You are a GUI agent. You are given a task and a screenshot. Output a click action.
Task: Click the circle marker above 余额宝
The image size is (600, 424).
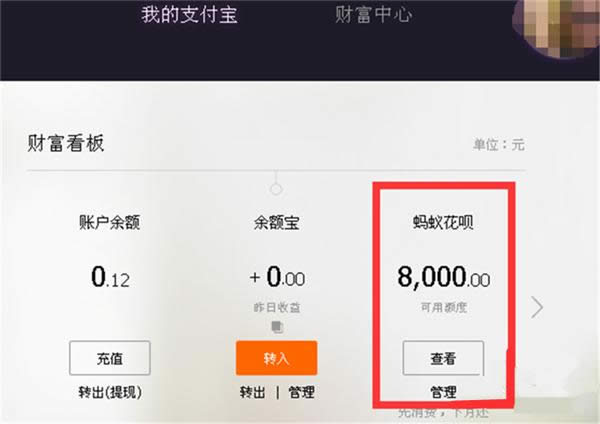click(x=276, y=188)
